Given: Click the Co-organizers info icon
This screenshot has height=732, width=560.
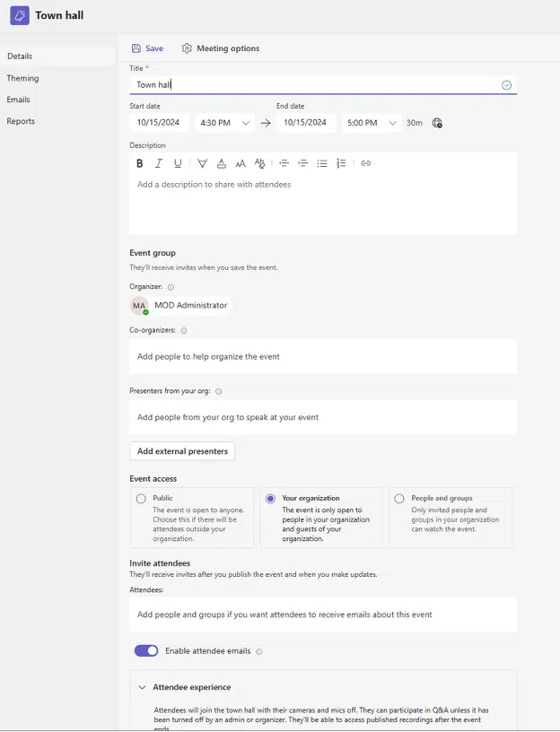Looking at the screenshot, I should (184, 330).
